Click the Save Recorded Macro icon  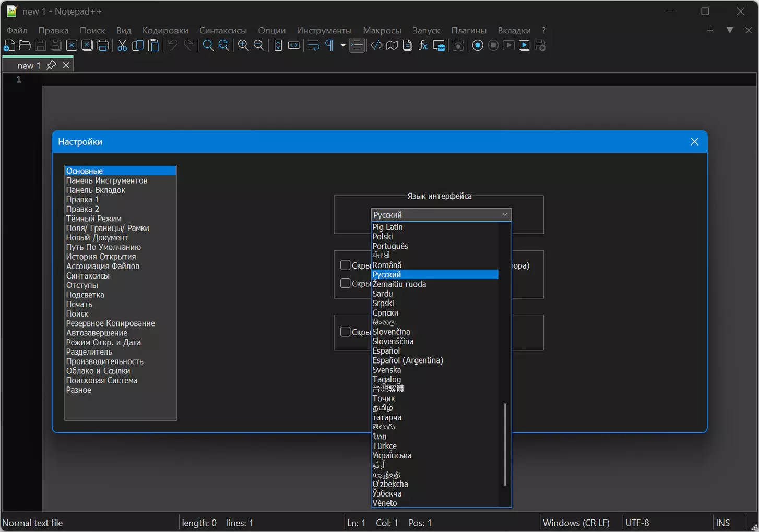[540, 45]
